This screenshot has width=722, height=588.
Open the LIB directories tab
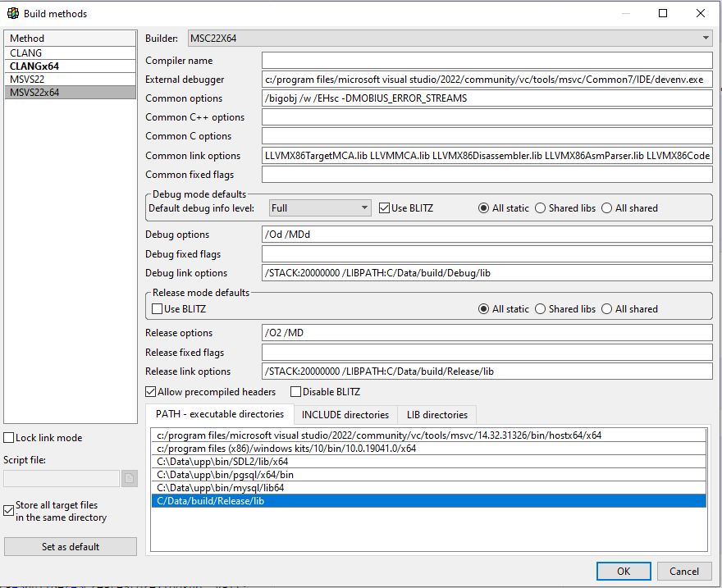[436, 415]
